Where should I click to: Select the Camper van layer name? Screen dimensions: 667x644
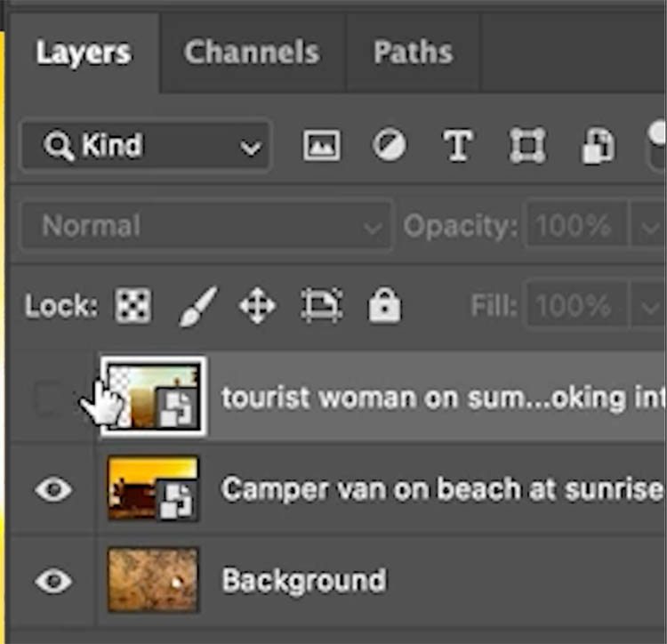[x=441, y=489]
